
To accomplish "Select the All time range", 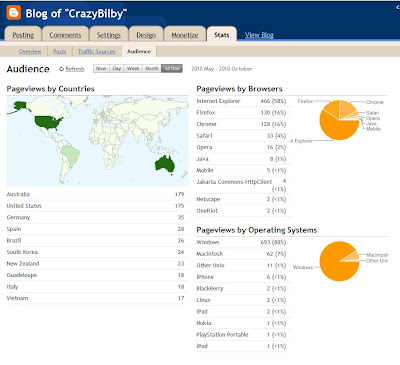I will (172, 68).
